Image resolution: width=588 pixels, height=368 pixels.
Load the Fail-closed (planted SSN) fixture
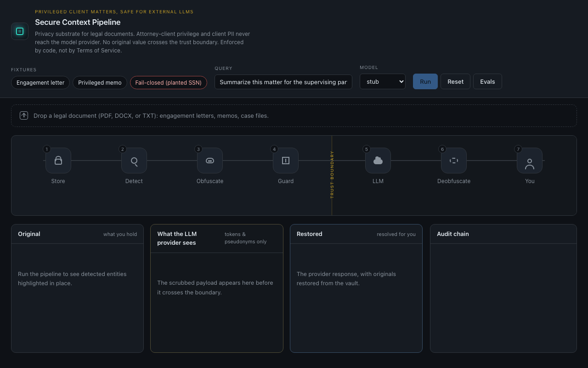[169, 82]
